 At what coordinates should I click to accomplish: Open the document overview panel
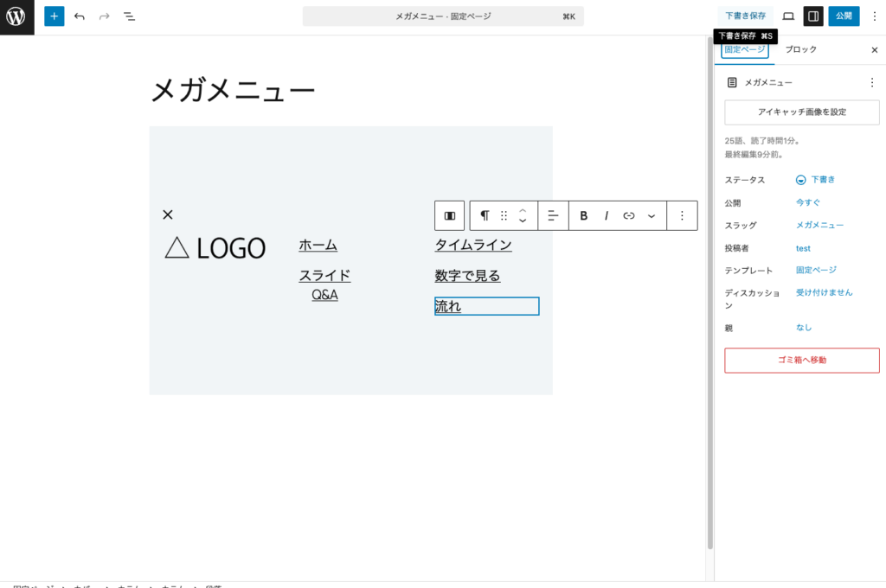(x=130, y=16)
